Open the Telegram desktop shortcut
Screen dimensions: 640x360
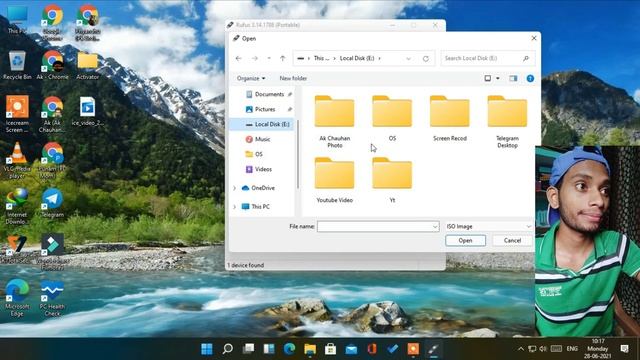tap(52, 203)
